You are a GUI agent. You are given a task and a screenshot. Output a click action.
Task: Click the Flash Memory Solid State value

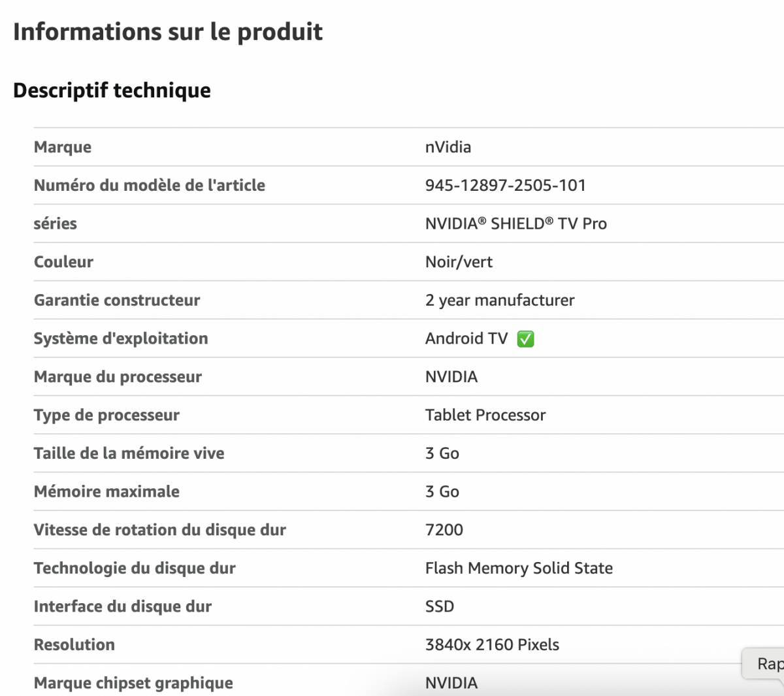click(x=519, y=569)
